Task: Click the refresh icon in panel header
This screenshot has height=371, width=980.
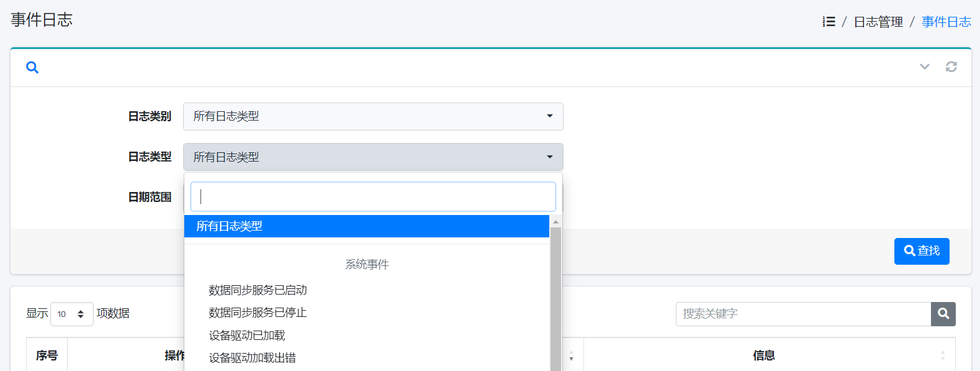Action: [951, 67]
